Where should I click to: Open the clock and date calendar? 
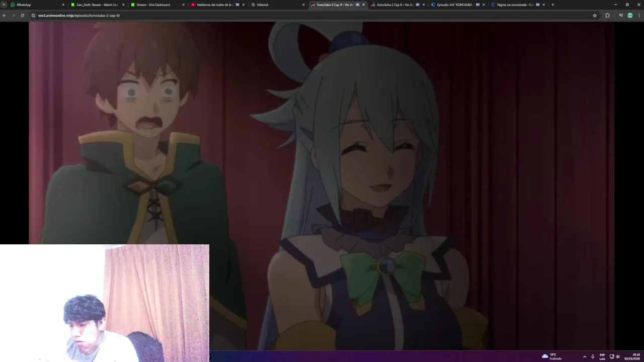pos(632,356)
